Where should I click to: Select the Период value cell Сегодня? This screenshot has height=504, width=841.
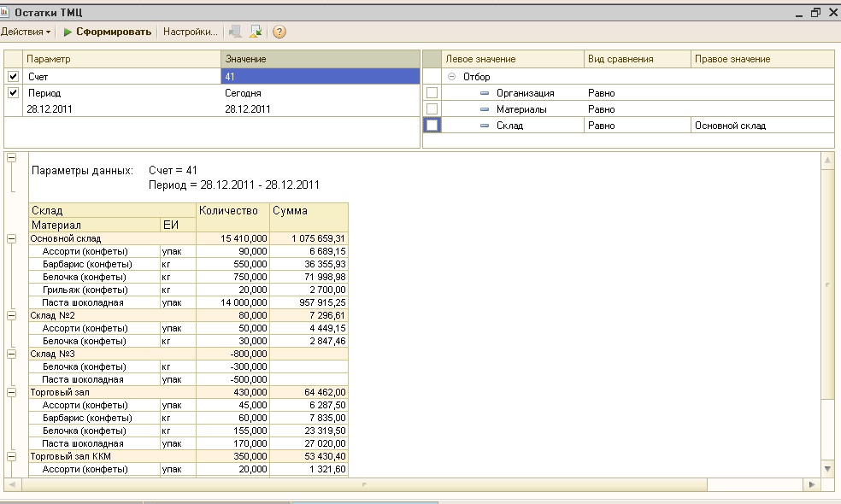click(x=321, y=93)
